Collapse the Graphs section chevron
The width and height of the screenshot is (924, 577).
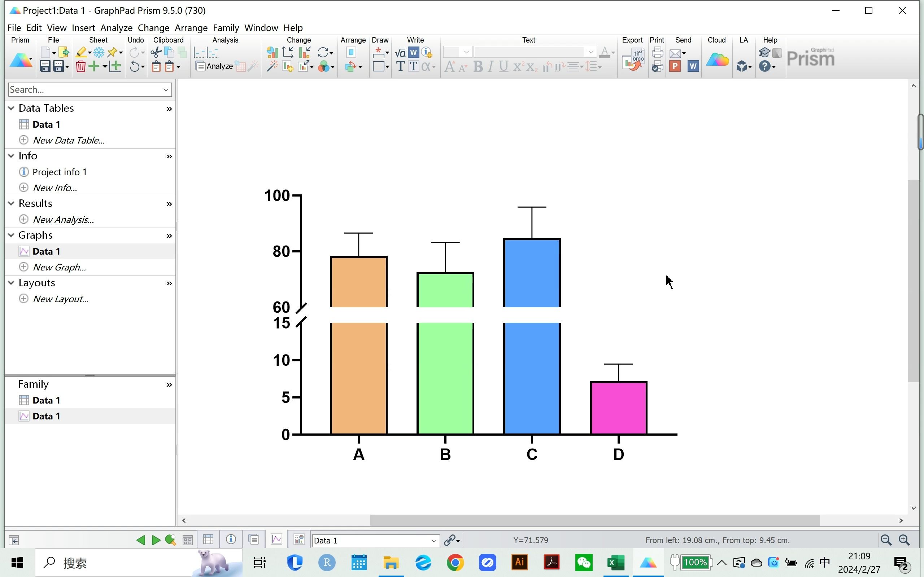[x=11, y=235]
